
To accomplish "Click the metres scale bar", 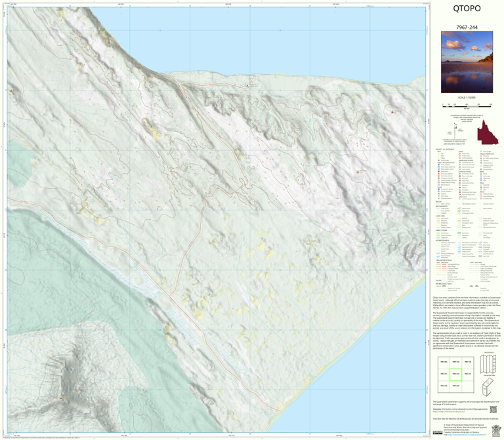I will click(x=467, y=105).
